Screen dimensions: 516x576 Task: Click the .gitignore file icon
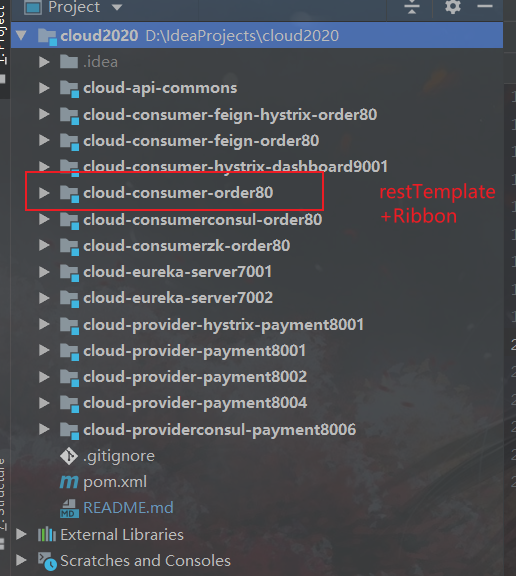(x=69, y=456)
